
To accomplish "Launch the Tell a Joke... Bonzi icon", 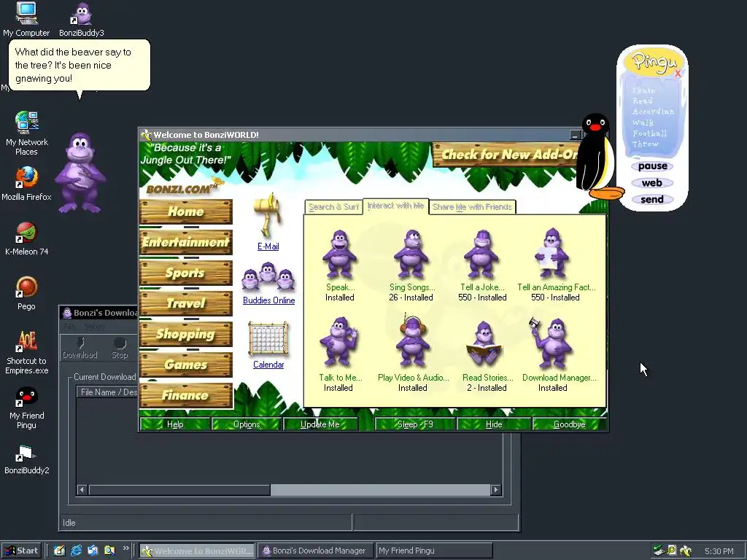I will pos(481,254).
